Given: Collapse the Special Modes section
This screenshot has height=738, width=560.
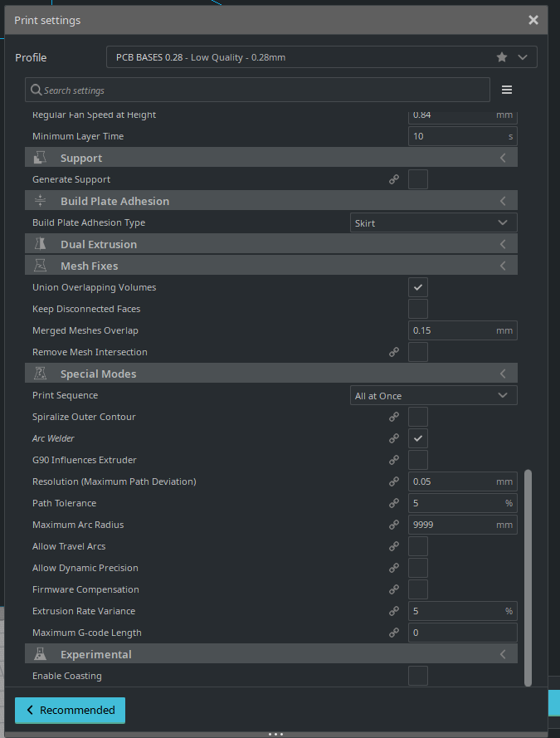Looking at the screenshot, I should click(503, 373).
